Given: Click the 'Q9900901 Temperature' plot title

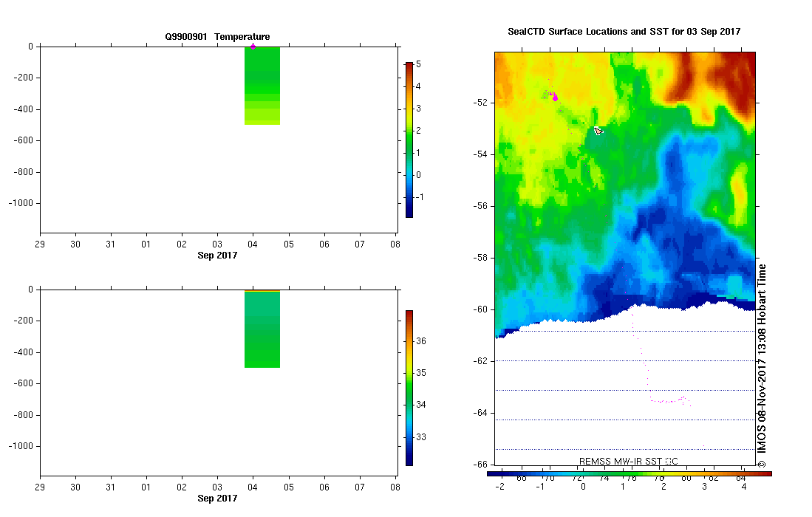Looking at the screenshot, I should pyautogui.click(x=217, y=37).
